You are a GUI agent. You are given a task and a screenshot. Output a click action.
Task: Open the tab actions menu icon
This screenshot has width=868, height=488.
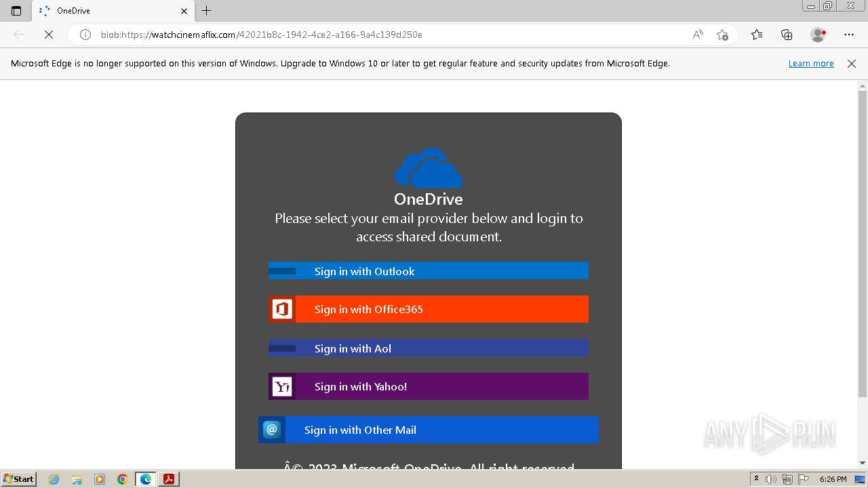(16, 11)
